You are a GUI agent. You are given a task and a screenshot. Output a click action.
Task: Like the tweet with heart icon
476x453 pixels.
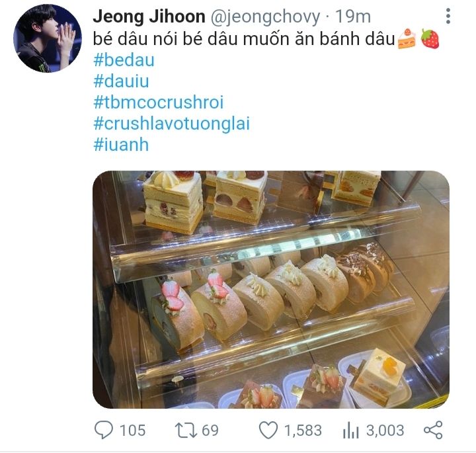pos(268,431)
